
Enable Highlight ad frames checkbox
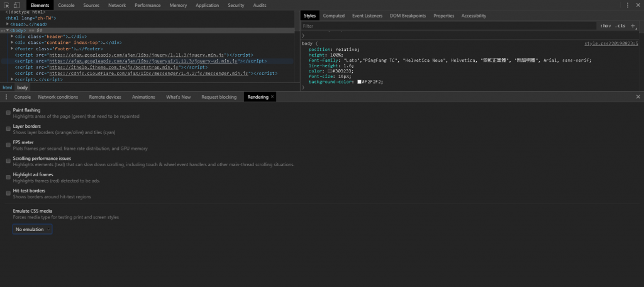pyautogui.click(x=8, y=177)
